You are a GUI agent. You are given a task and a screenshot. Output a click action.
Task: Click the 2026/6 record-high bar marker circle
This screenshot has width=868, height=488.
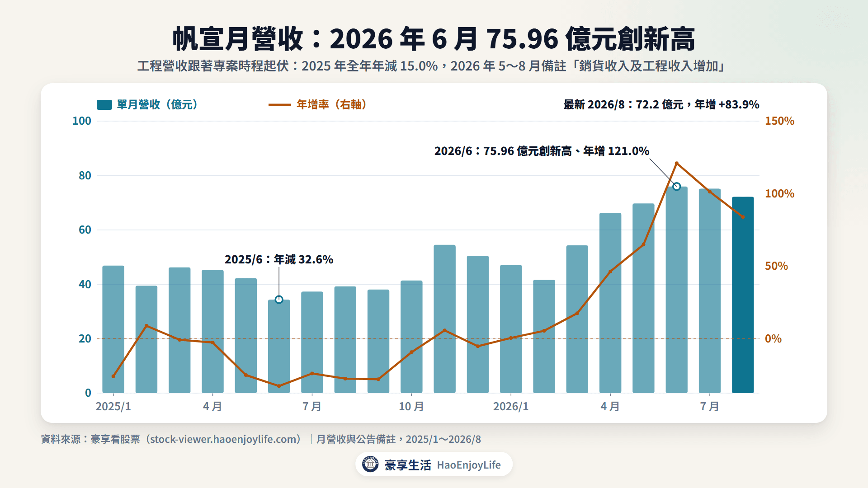(x=676, y=186)
